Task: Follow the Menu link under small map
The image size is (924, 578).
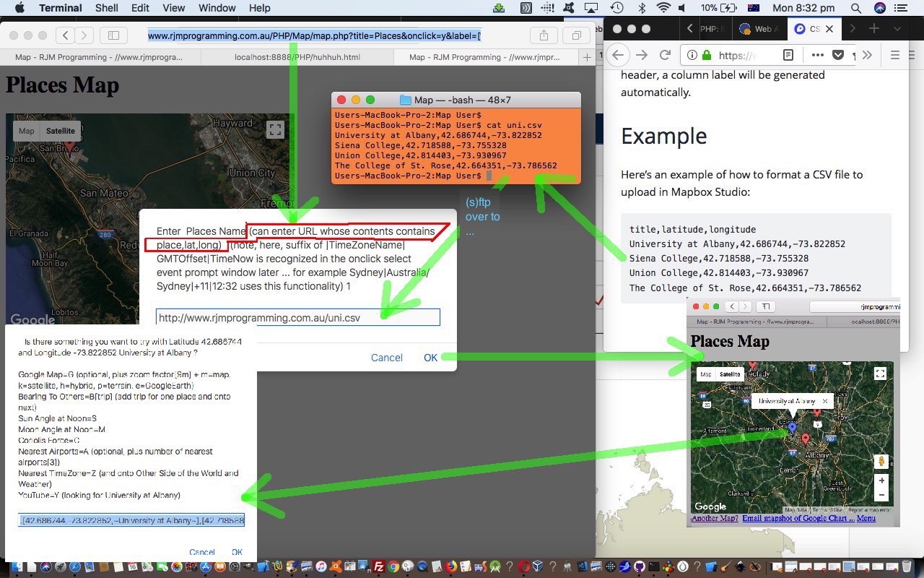Action: tap(866, 518)
